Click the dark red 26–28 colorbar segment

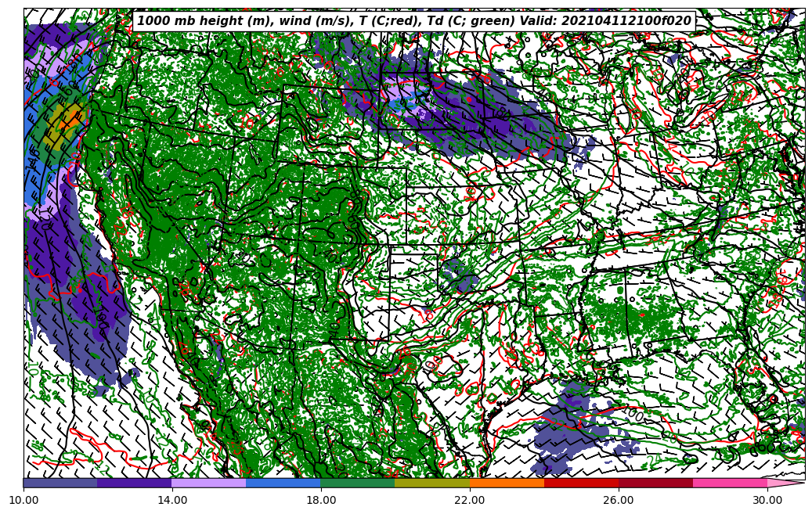coord(655,483)
